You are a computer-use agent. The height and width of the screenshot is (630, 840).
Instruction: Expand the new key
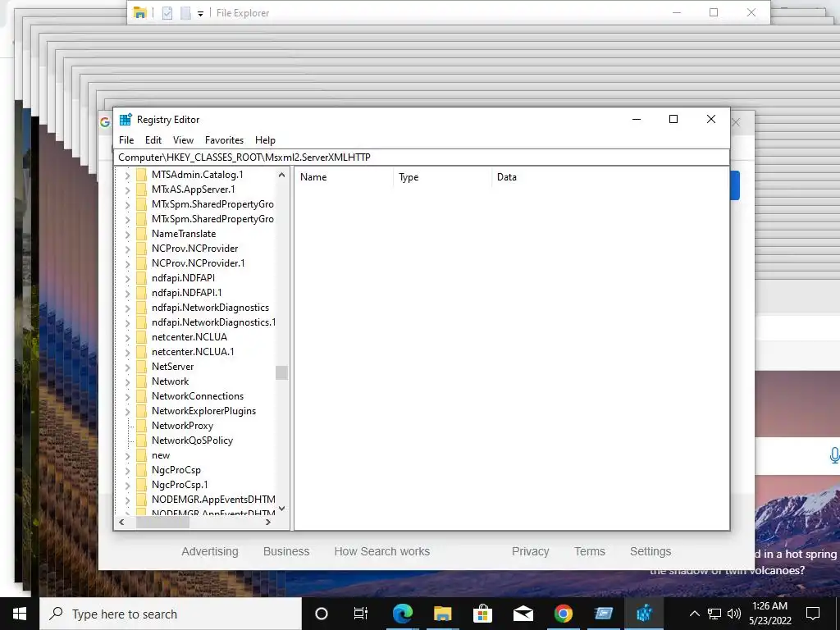click(127, 456)
